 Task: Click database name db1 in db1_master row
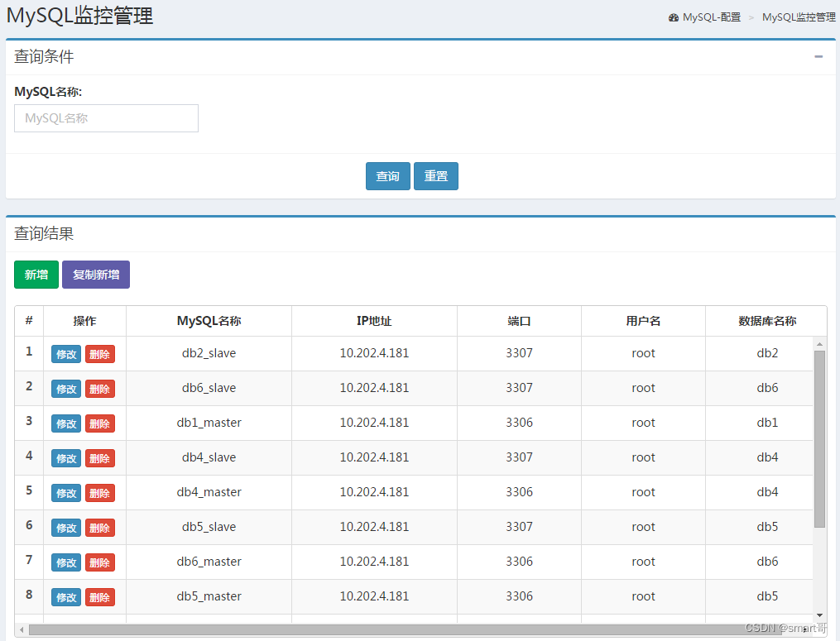tap(767, 423)
